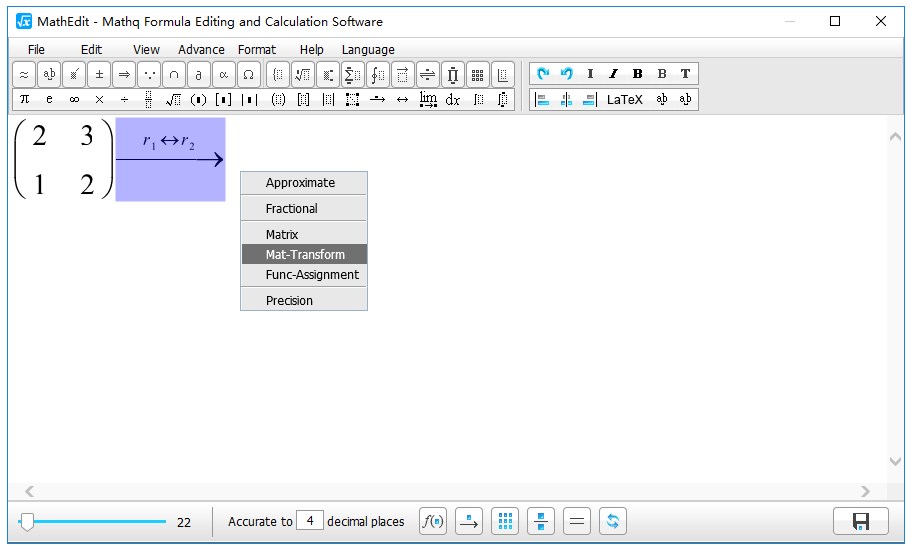Click the matrix transform arrow button
The width and height of the screenshot is (912, 551).
tap(469, 521)
